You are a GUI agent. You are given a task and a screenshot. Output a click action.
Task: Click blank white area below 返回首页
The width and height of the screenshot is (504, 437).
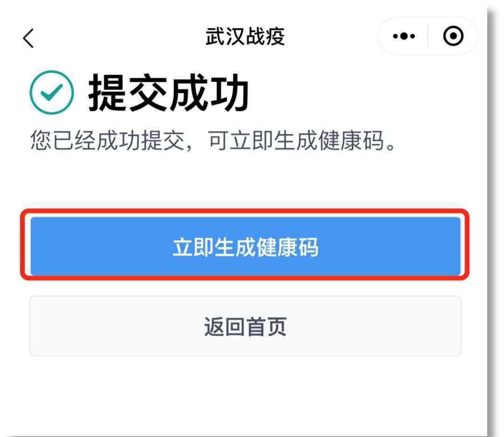[x=245, y=395]
